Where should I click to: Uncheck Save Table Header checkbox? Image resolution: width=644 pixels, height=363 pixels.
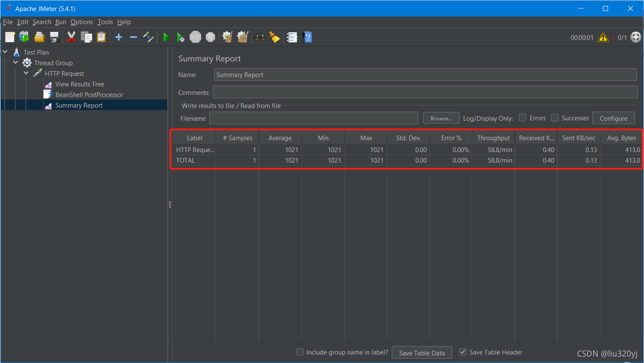pos(463,352)
